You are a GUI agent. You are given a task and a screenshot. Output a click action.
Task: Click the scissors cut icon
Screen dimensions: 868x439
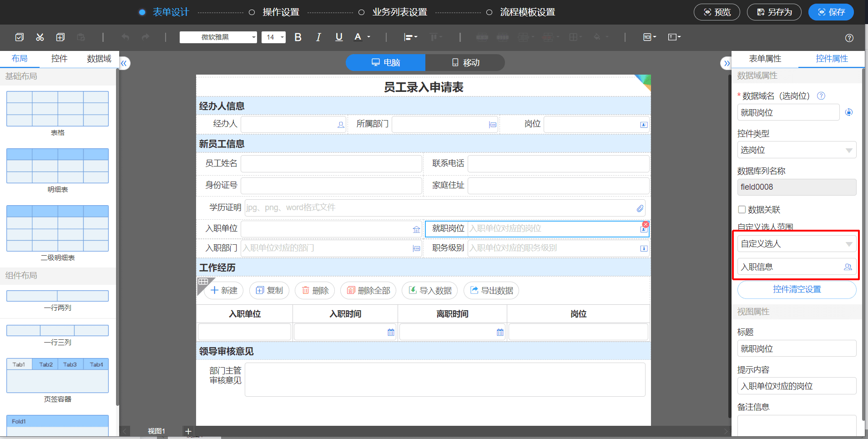point(40,37)
